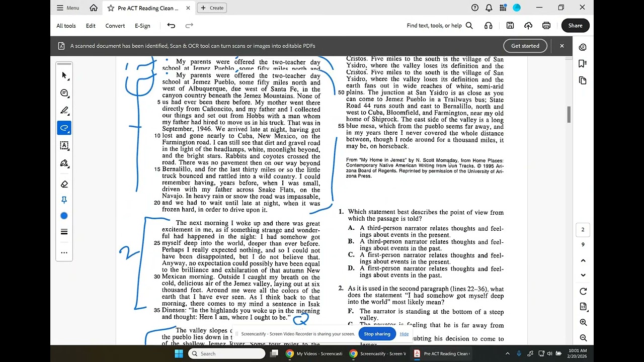Screen dimensions: 644x362
Task: Zoom out of the document
Action: pyautogui.click(x=583, y=338)
